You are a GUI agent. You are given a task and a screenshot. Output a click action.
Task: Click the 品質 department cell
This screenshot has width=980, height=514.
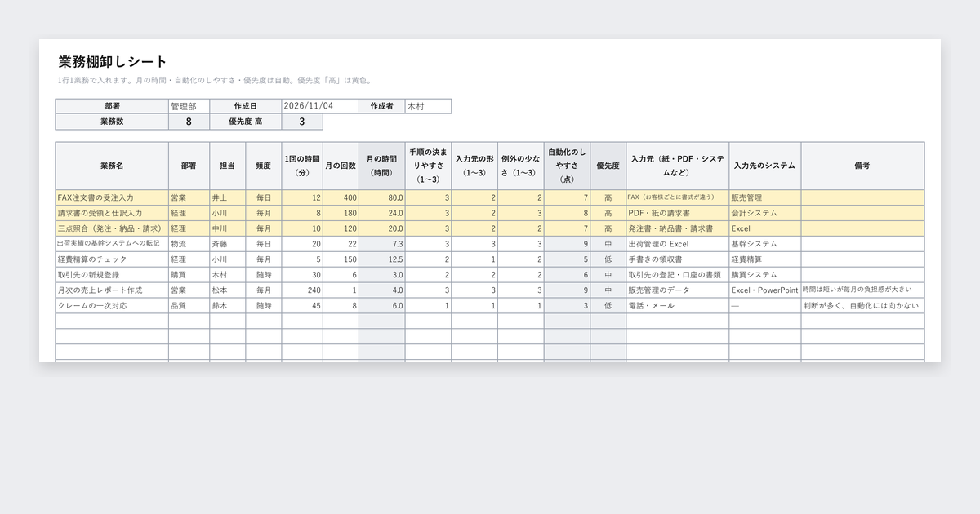[189, 306]
